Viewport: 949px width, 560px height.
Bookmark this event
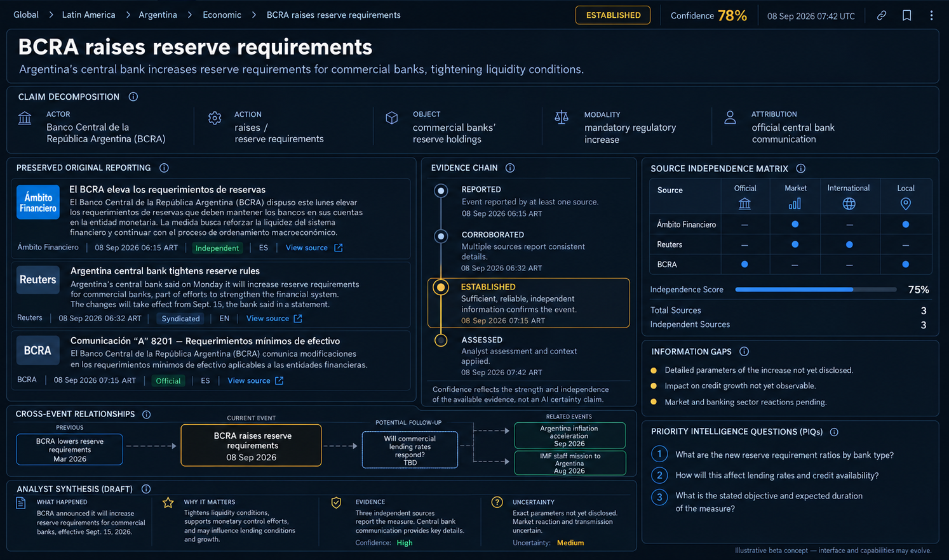point(906,15)
